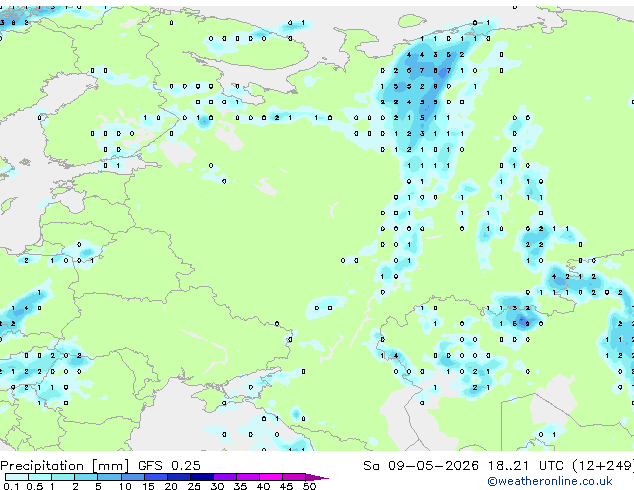Click the 5–10 mm legend swatch

click(109, 477)
